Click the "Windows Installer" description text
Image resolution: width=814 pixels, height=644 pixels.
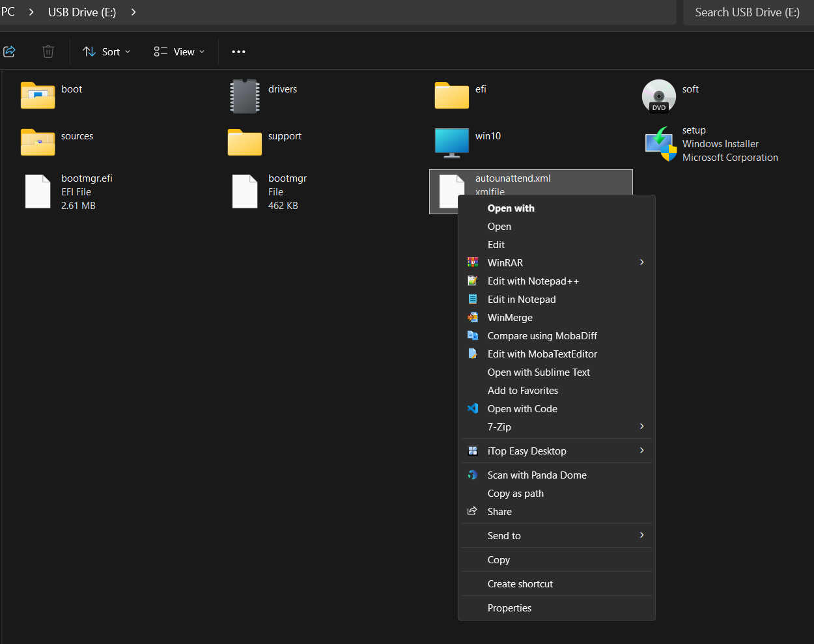[x=720, y=144]
